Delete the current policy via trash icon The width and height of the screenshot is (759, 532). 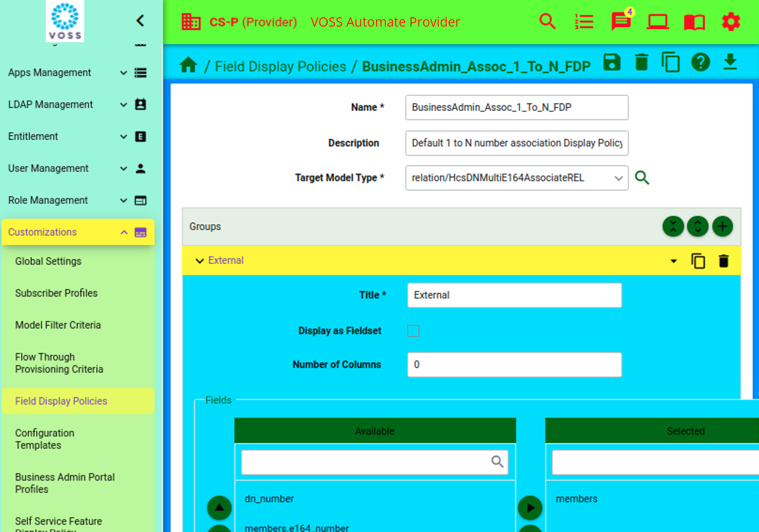(x=641, y=62)
